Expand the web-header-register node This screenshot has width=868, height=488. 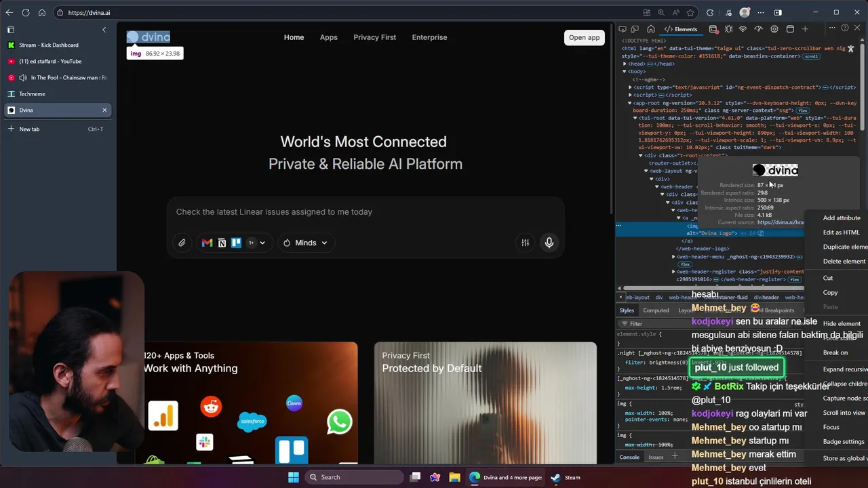click(x=673, y=272)
